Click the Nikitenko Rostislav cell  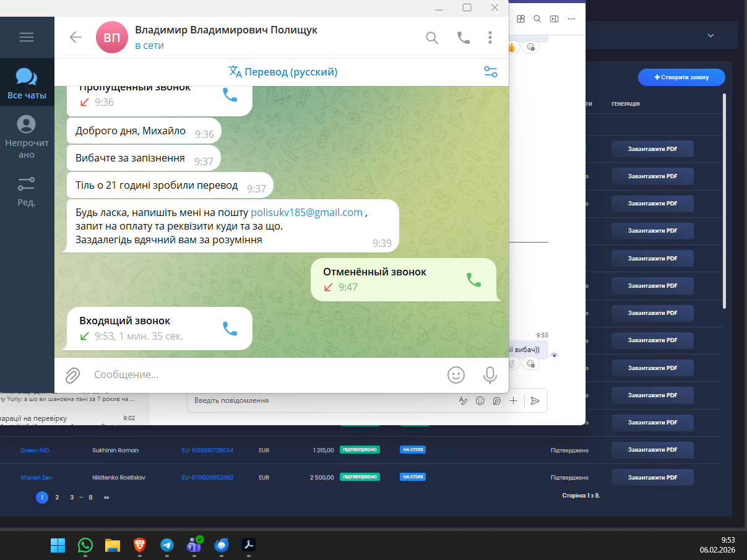coord(119,478)
